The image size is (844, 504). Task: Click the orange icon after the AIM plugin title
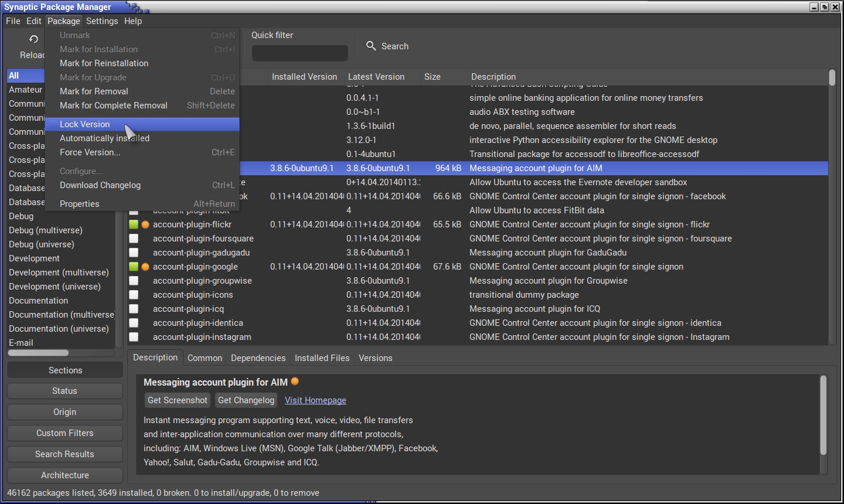click(x=295, y=382)
